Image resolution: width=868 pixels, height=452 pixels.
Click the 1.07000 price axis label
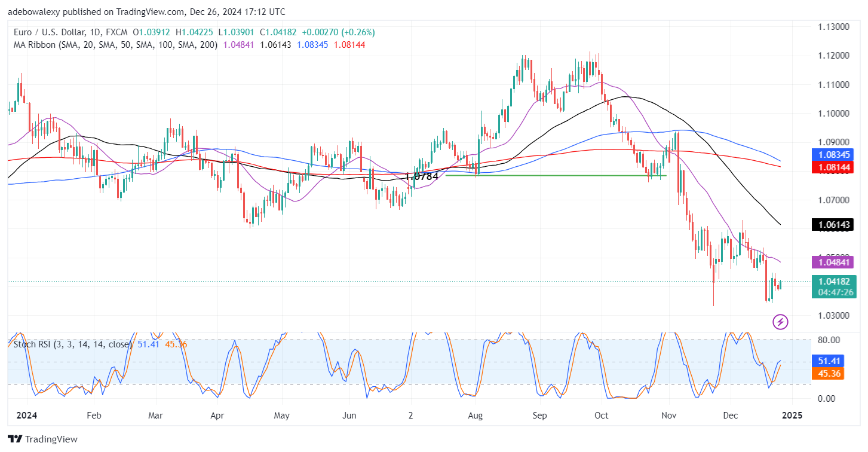click(834, 200)
